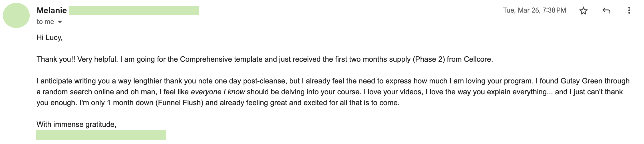This screenshot has height=144, width=644.
Task: Click the word Comprehensive in the message
Action: coord(206,59)
